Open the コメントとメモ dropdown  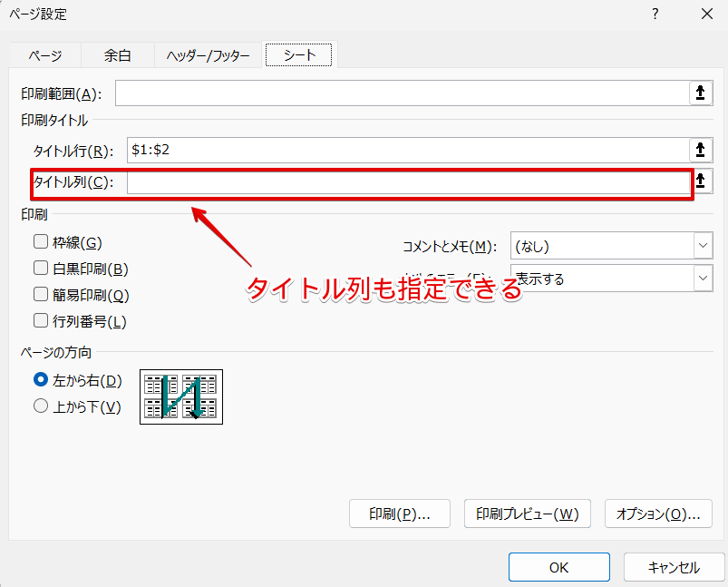pyautogui.click(x=703, y=245)
